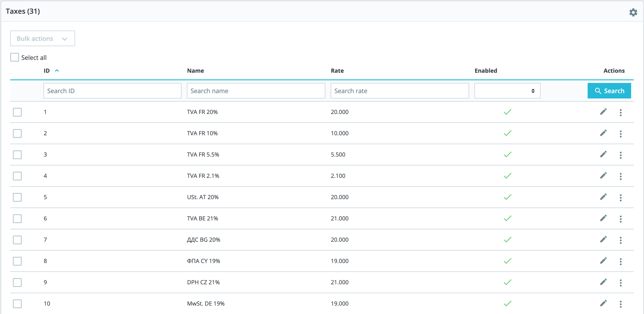Toggle enabled checkmark for TVA FR 5.5%
Screen dimensions: 644x314
click(507, 154)
